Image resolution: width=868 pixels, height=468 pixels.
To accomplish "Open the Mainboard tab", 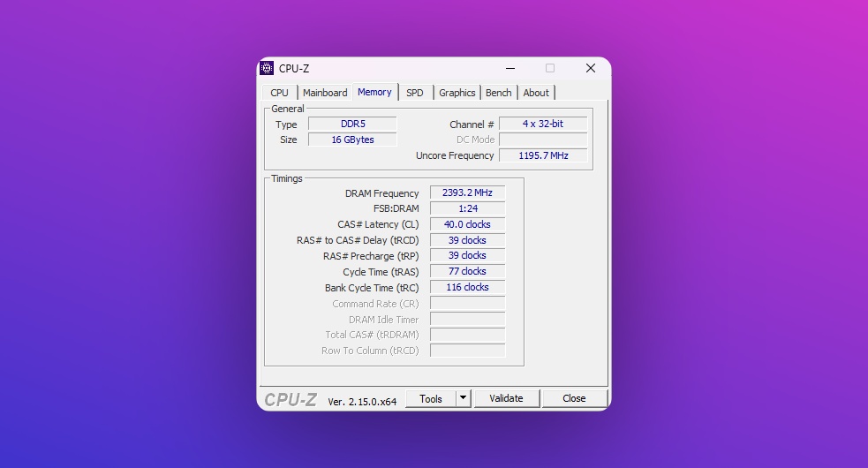I will tap(325, 93).
